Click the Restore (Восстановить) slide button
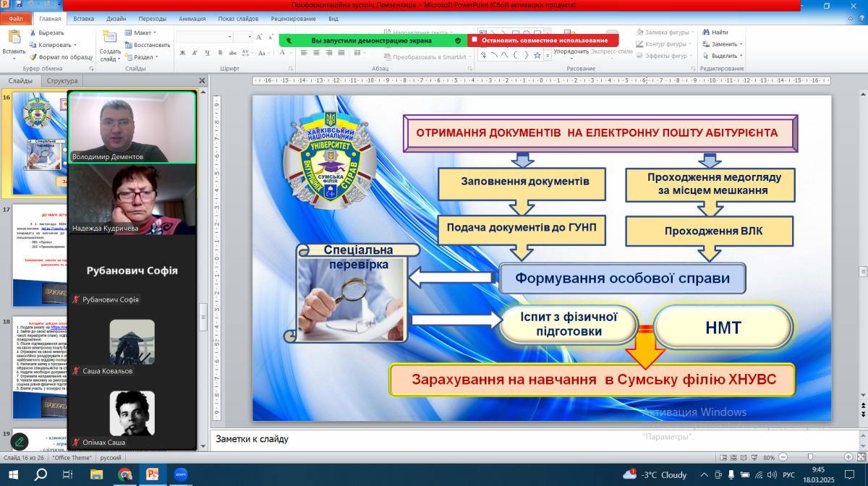The height and width of the screenshot is (486, 868). coord(146,45)
